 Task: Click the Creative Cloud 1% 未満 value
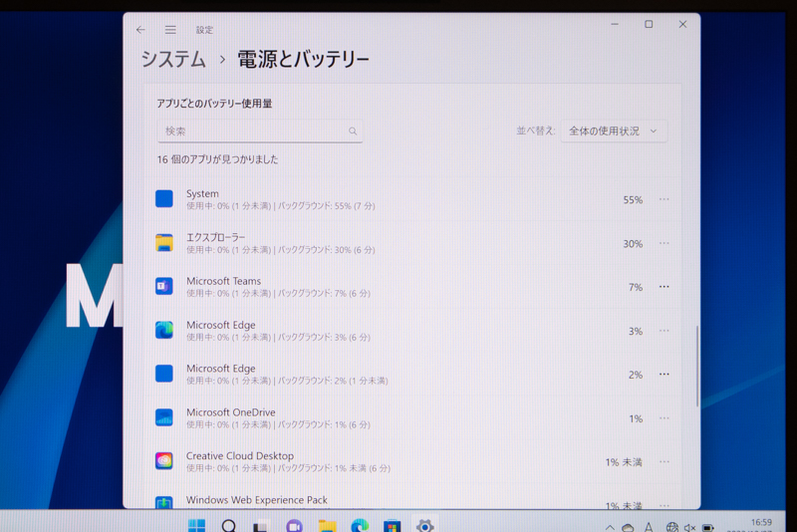[624, 462]
